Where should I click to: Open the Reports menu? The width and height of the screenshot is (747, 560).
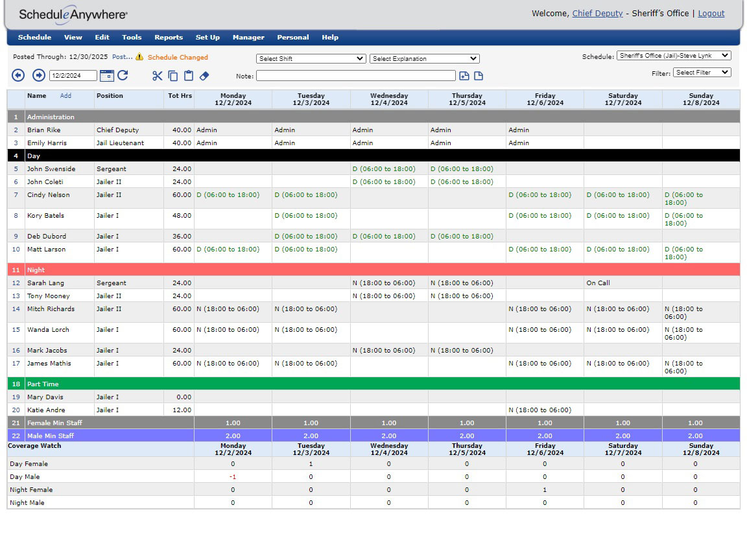coord(169,37)
